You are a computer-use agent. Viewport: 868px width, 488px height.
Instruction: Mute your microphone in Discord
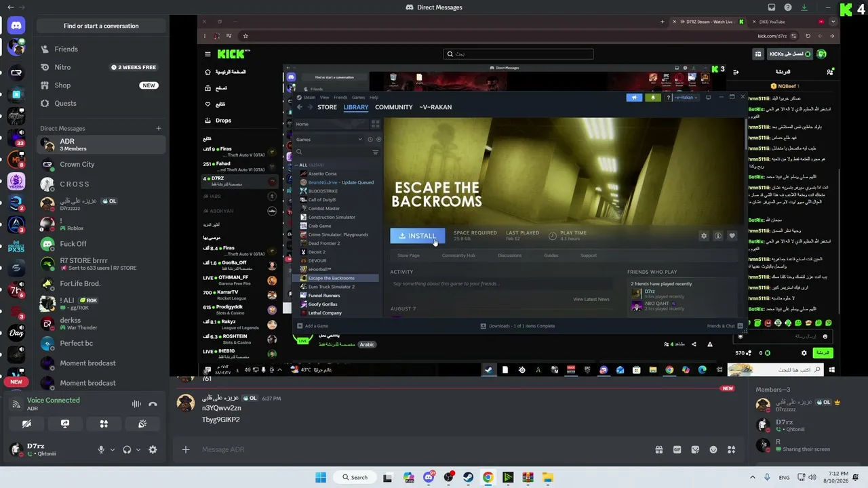tap(101, 449)
